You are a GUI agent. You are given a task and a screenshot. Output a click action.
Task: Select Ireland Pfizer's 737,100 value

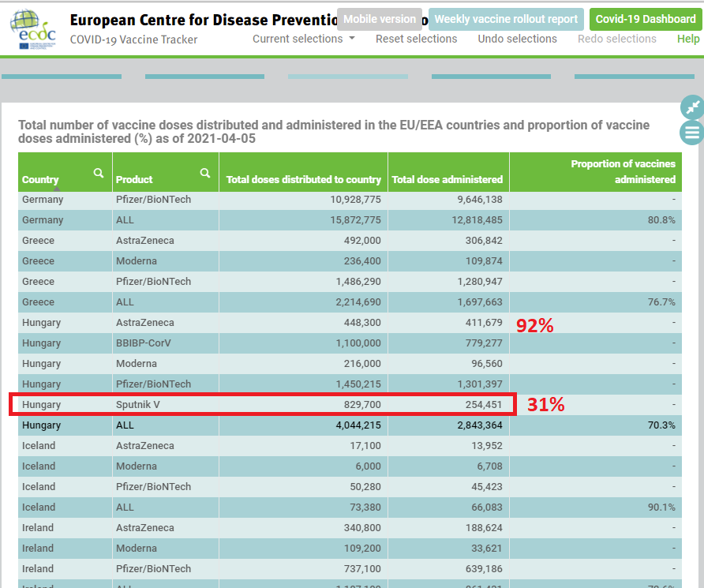pos(362,569)
